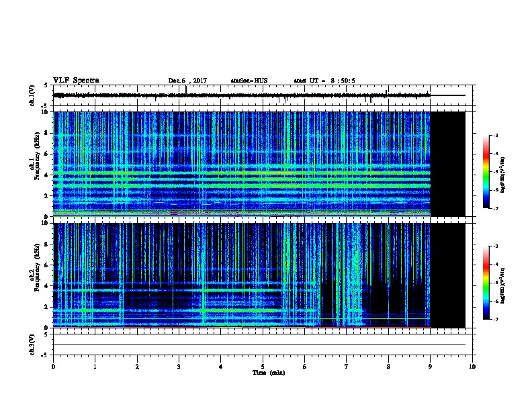
Task: Click the "ch.1(V)" vertical axis label
Action: (32, 95)
